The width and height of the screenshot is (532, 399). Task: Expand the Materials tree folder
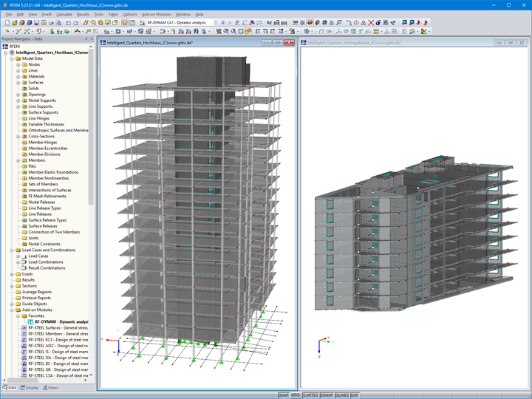pyautogui.click(x=18, y=77)
